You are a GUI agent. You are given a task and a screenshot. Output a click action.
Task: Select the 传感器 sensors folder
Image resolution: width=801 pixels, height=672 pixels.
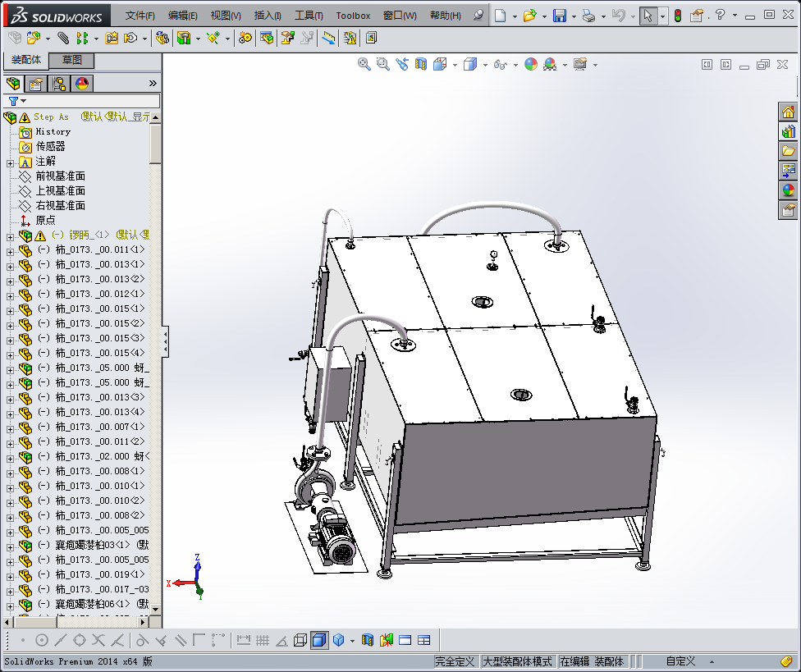(50, 147)
